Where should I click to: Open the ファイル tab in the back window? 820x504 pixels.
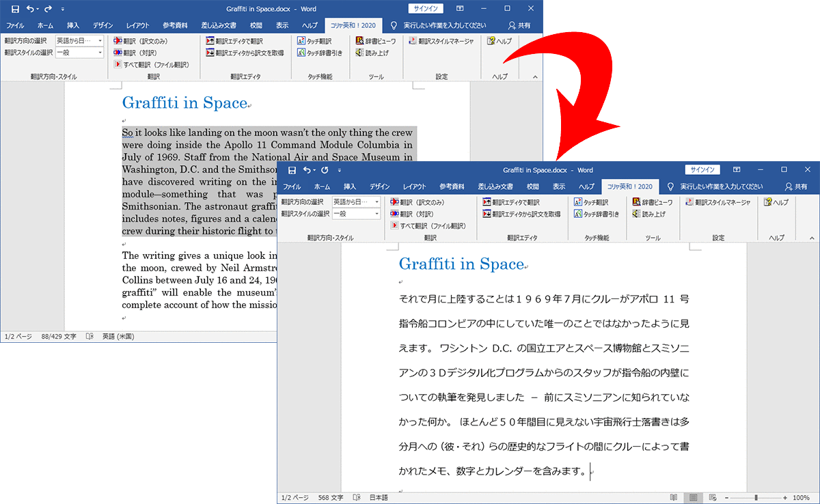pos(15,25)
